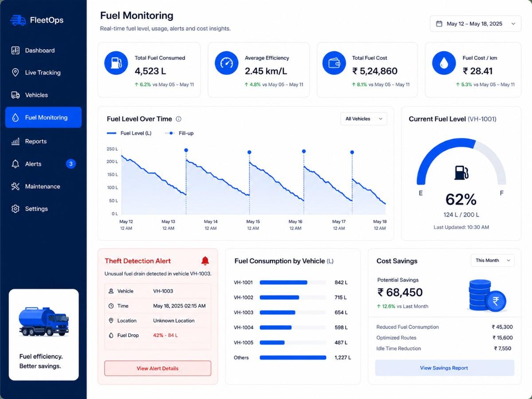Click the Others consumption bar
The width and height of the screenshot is (532, 399).
(x=293, y=358)
